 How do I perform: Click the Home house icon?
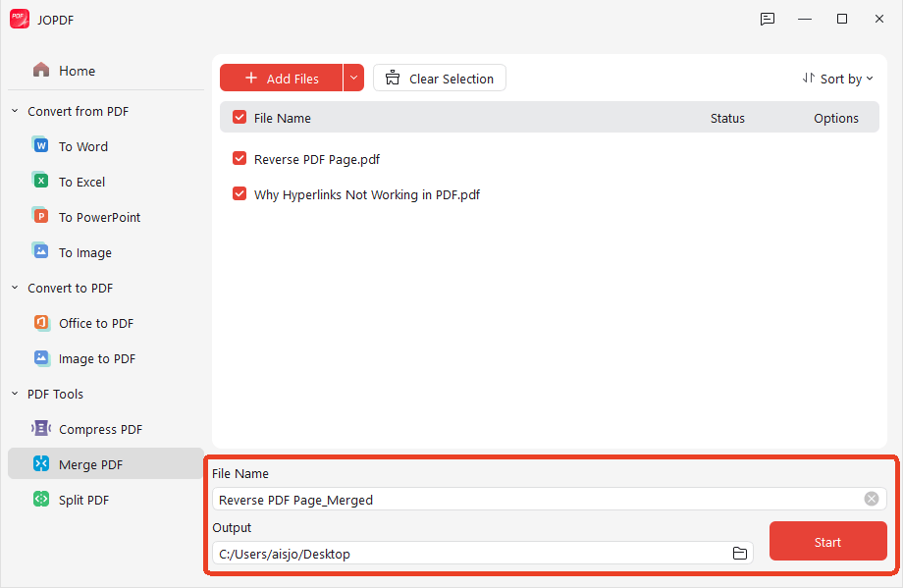[41, 71]
